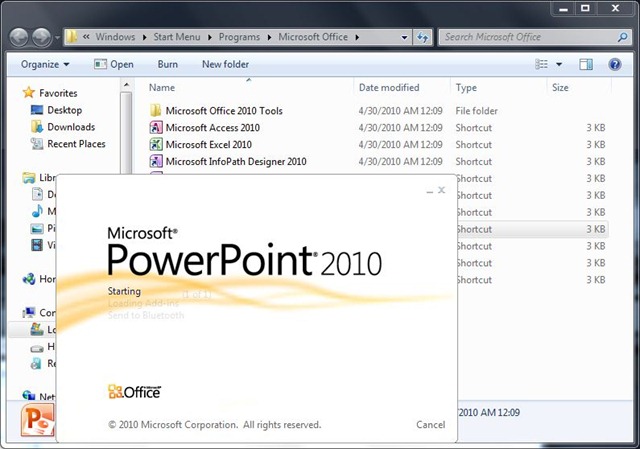Open the Organize dropdown menu
The height and width of the screenshot is (449, 640).
(x=45, y=64)
